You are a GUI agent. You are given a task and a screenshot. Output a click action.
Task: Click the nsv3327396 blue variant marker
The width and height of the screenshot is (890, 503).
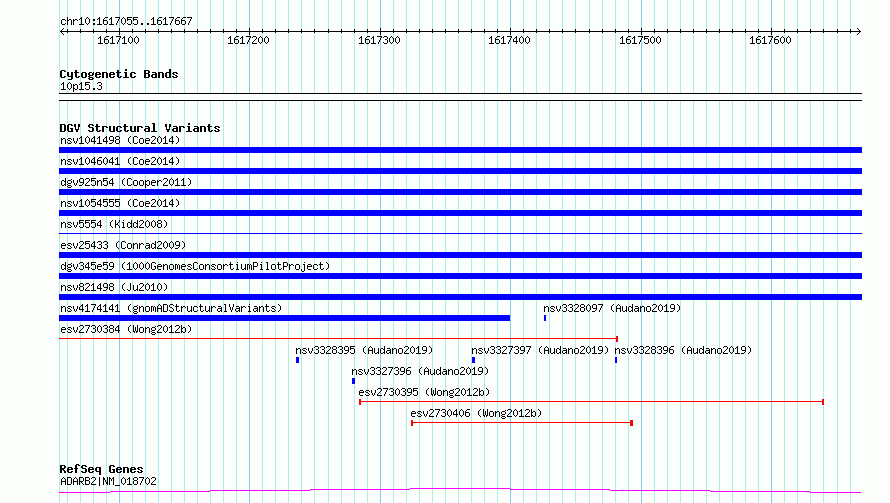click(353, 381)
